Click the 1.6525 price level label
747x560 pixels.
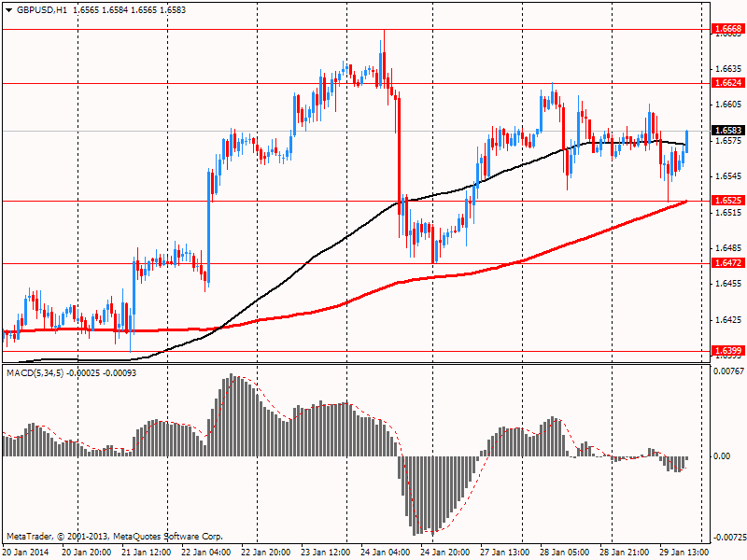728,201
